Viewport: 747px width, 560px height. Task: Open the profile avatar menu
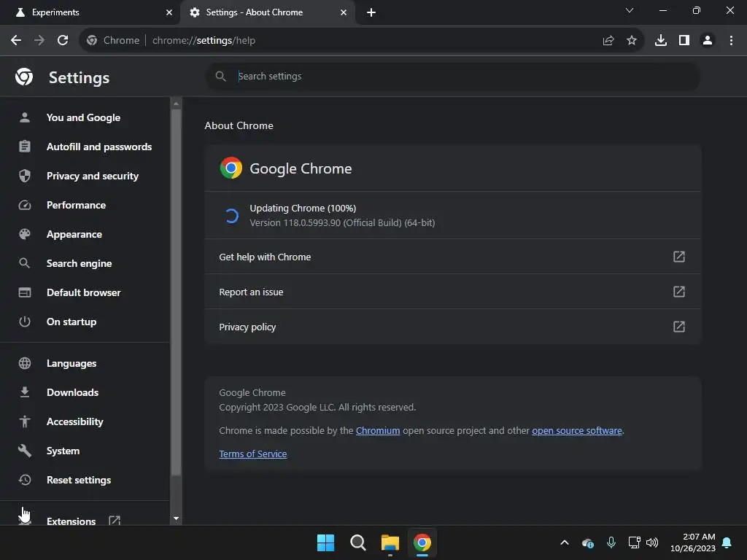coord(708,41)
